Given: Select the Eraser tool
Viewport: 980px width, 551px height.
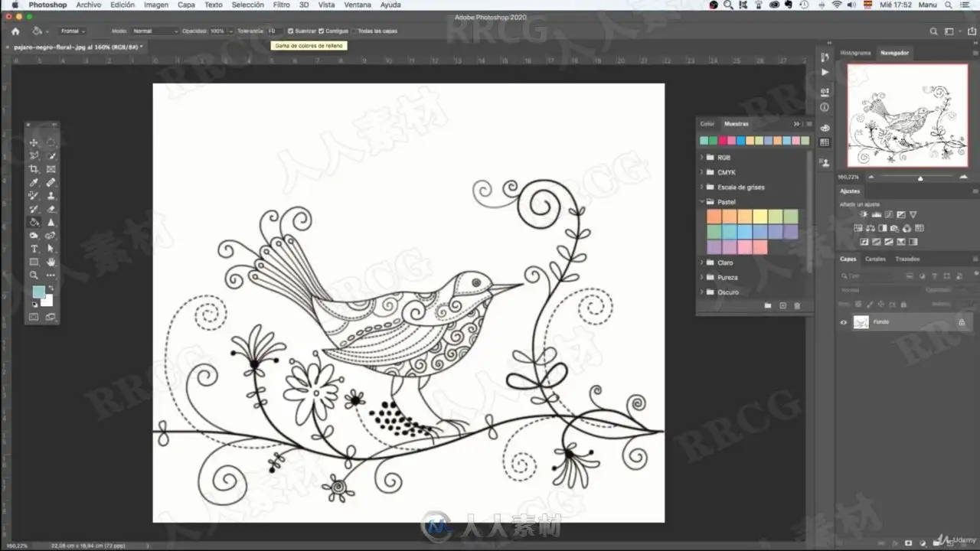Looking at the screenshot, I should point(51,209).
